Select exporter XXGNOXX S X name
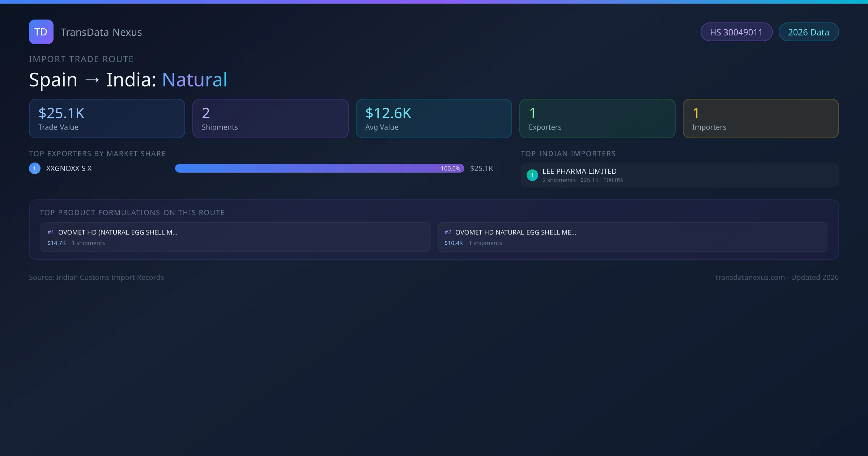Image resolution: width=868 pixels, height=456 pixels. pos(69,168)
